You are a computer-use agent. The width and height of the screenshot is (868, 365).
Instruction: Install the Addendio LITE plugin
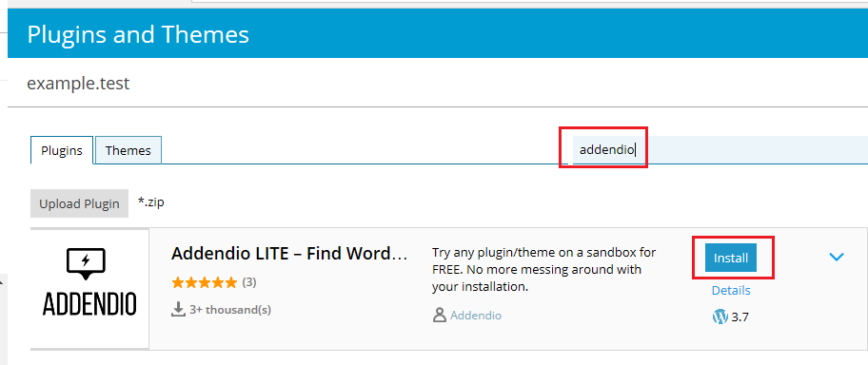(x=731, y=258)
